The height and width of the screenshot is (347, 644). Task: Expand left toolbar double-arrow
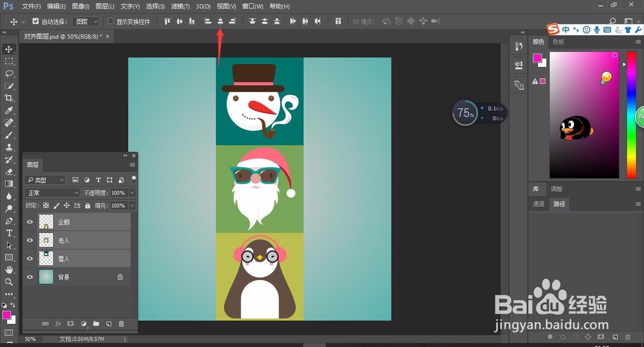(5, 32)
